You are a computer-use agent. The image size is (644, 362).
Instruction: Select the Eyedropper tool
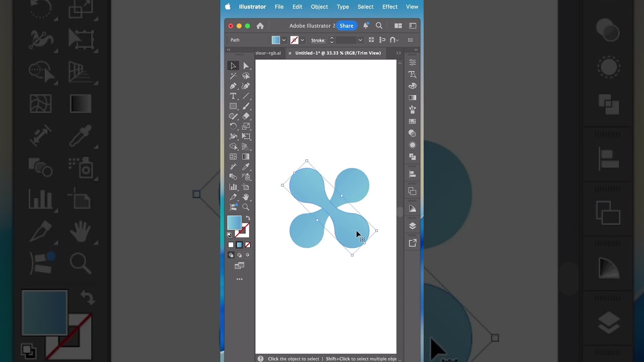coord(246,166)
